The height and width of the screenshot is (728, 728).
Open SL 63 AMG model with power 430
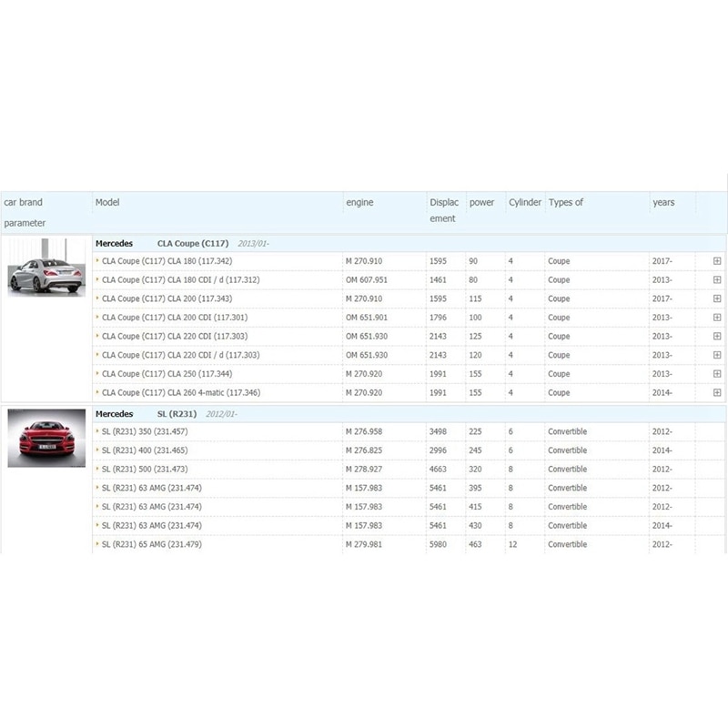(152, 526)
